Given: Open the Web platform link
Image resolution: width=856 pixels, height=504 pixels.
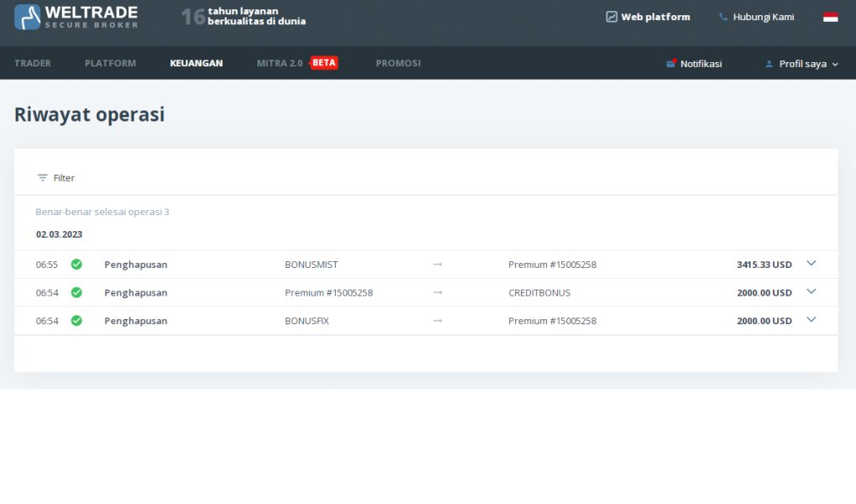Looking at the screenshot, I should [x=648, y=17].
